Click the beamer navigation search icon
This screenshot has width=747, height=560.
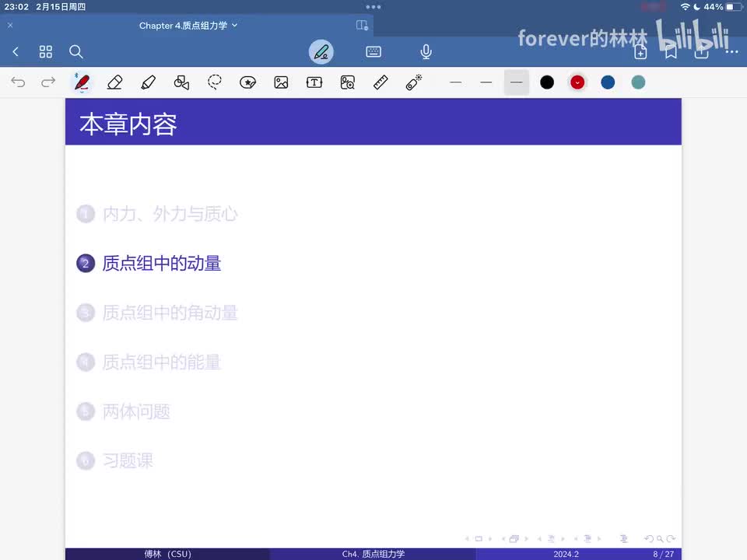pyautogui.click(x=660, y=538)
